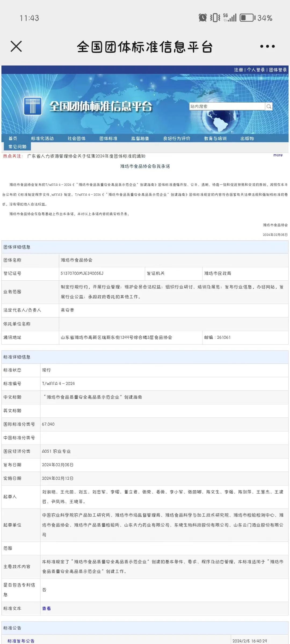
Task: Select issuing authority 潍坊市民政局
Action: 218,273
